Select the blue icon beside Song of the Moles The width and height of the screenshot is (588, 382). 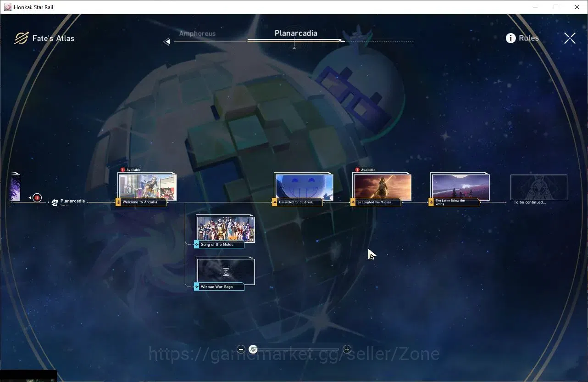[x=197, y=245]
